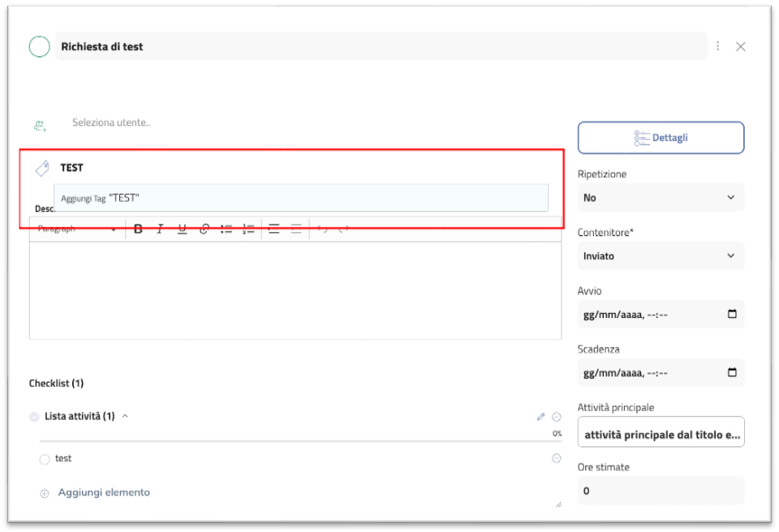Image resolution: width=779 pixels, height=532 pixels.
Task: Click the underline formatting icon
Action: pyautogui.click(x=182, y=230)
